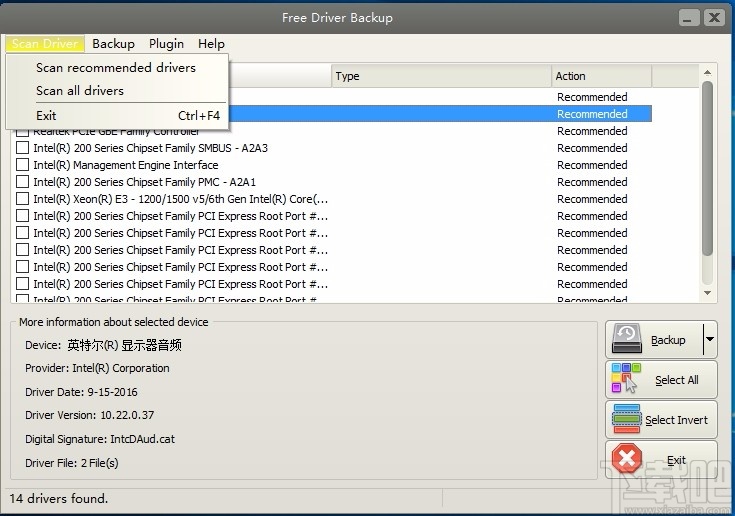Select Exit from Scan Driver menu

coord(116,115)
